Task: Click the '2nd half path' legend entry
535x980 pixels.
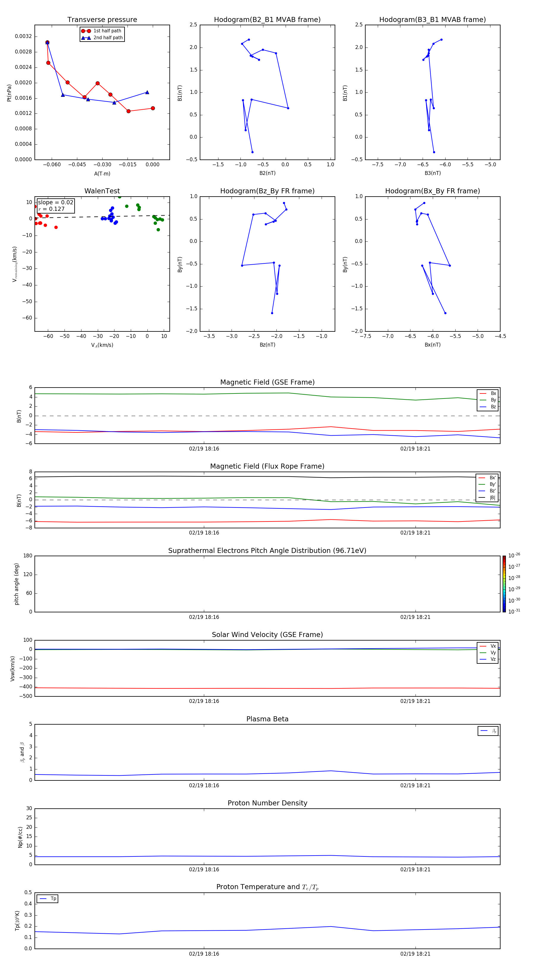Action: click(x=102, y=38)
